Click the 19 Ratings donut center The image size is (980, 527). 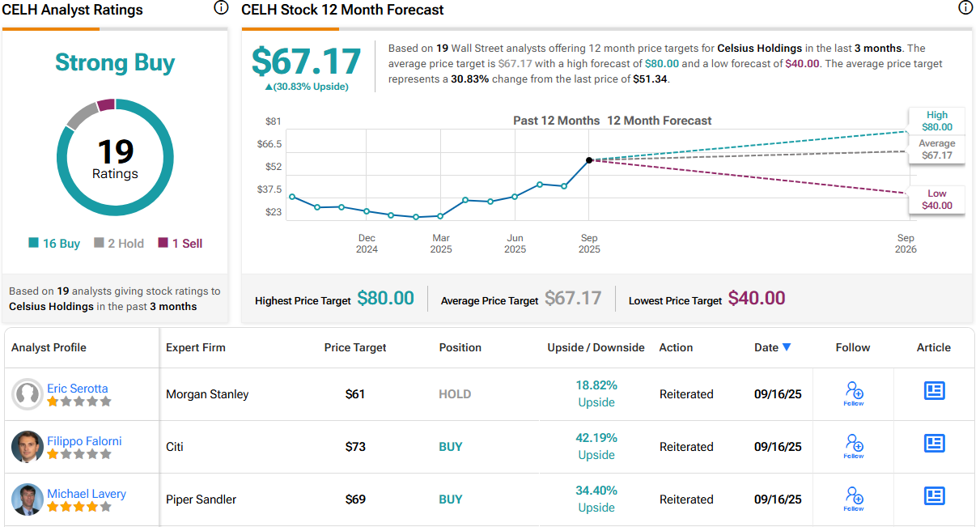tap(115, 158)
